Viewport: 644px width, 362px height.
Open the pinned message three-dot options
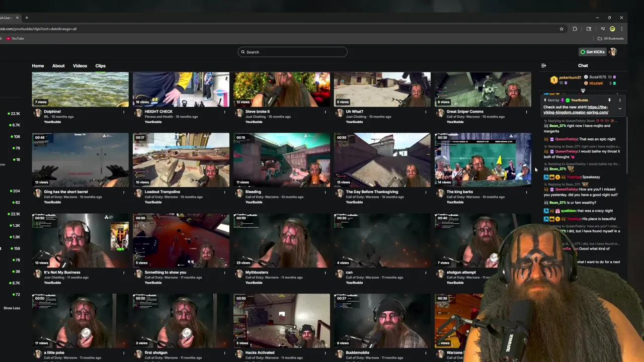tap(620, 100)
